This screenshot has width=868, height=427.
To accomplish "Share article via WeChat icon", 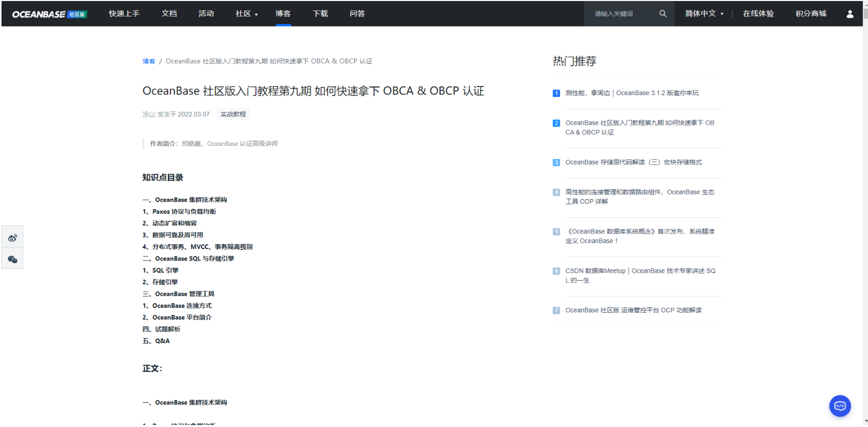I will pyautogui.click(x=13, y=259).
